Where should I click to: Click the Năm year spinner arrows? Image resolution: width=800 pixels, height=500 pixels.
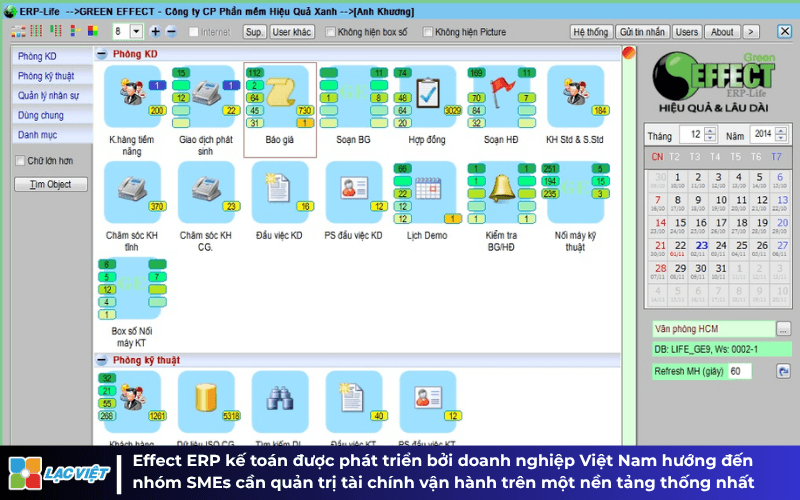coord(781,135)
